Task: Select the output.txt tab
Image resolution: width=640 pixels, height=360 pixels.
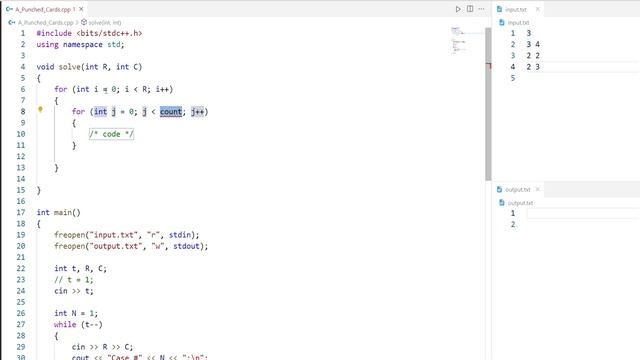Action: pos(517,190)
